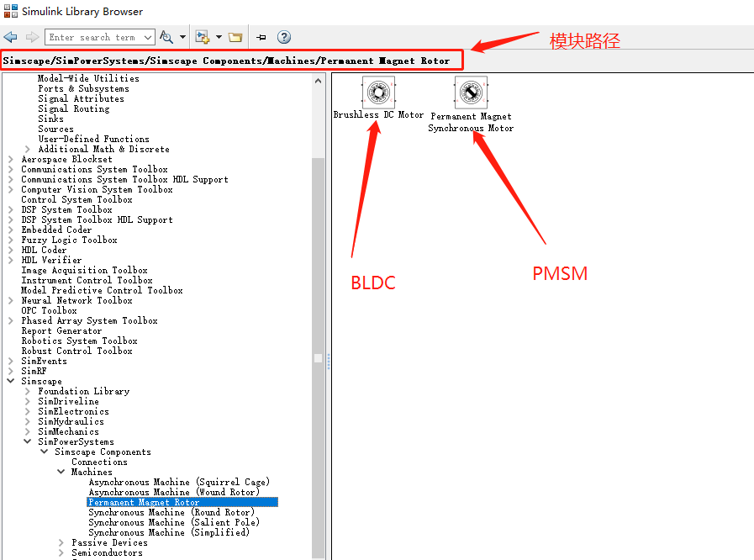Expand the SimRF node
The width and height of the screenshot is (754, 560).
(11, 372)
